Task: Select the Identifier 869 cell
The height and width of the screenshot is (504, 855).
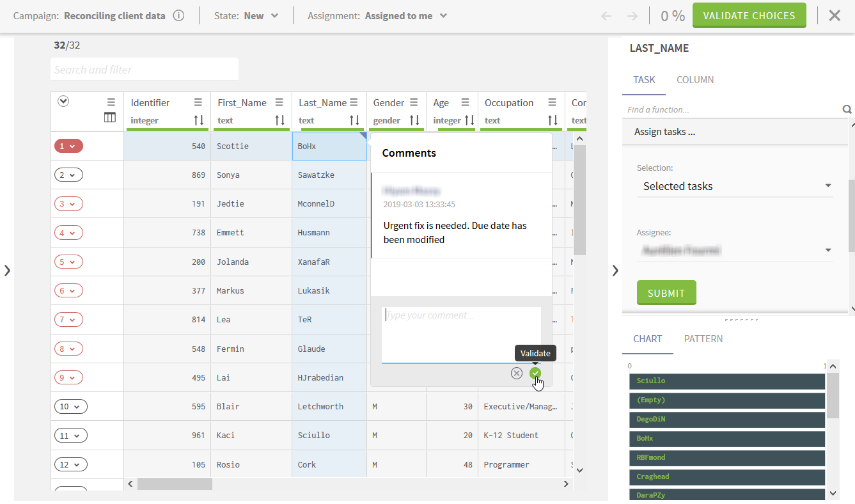Action: (x=167, y=175)
